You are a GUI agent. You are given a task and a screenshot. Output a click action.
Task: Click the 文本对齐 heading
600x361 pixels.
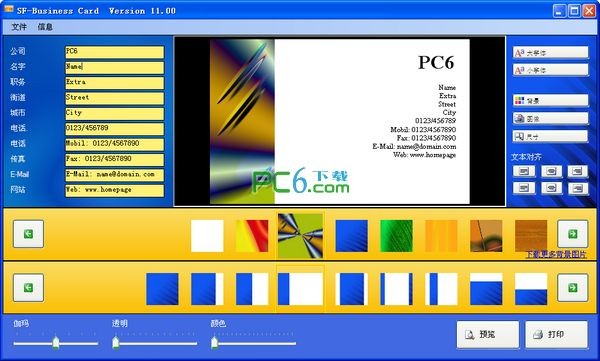[526, 157]
